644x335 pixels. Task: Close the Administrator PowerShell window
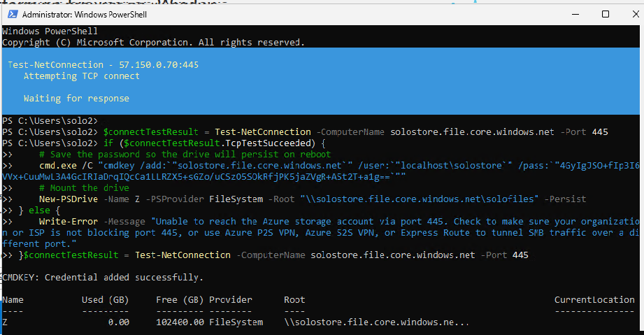pyautogui.click(x=636, y=15)
